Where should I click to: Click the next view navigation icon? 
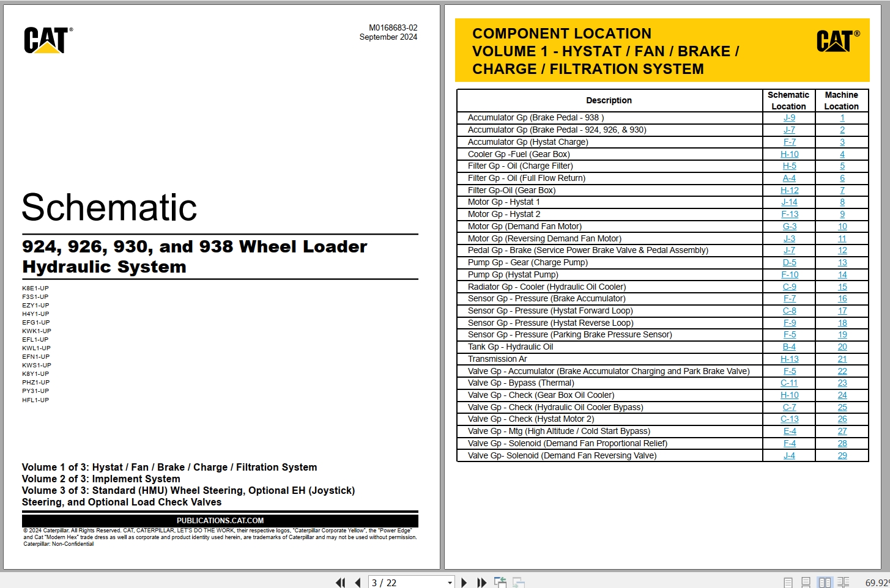coord(519,582)
